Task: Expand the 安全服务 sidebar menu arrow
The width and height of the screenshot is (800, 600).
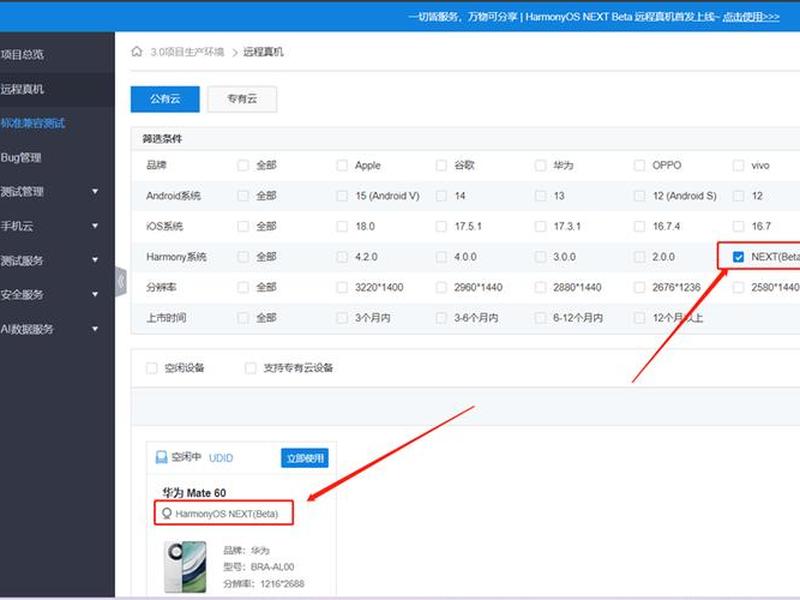Action: pos(95,294)
